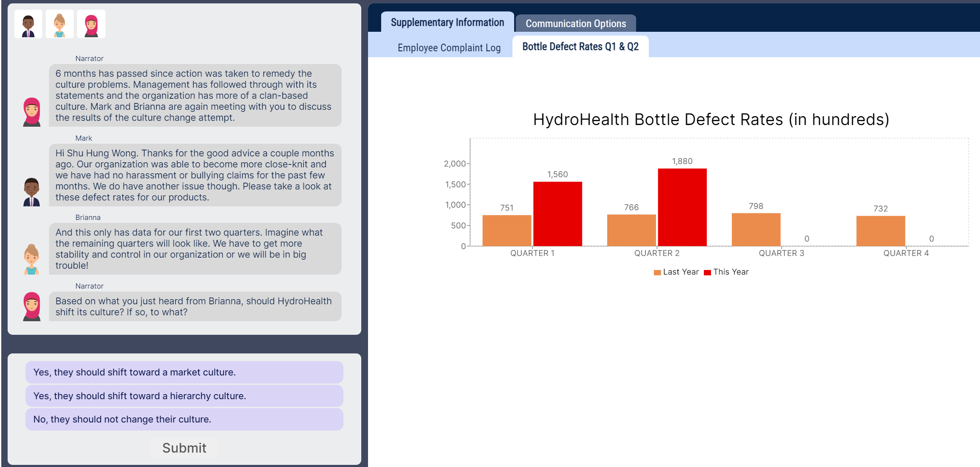Click the '2,000' y-axis value
The width and height of the screenshot is (980, 467).
[x=454, y=164]
